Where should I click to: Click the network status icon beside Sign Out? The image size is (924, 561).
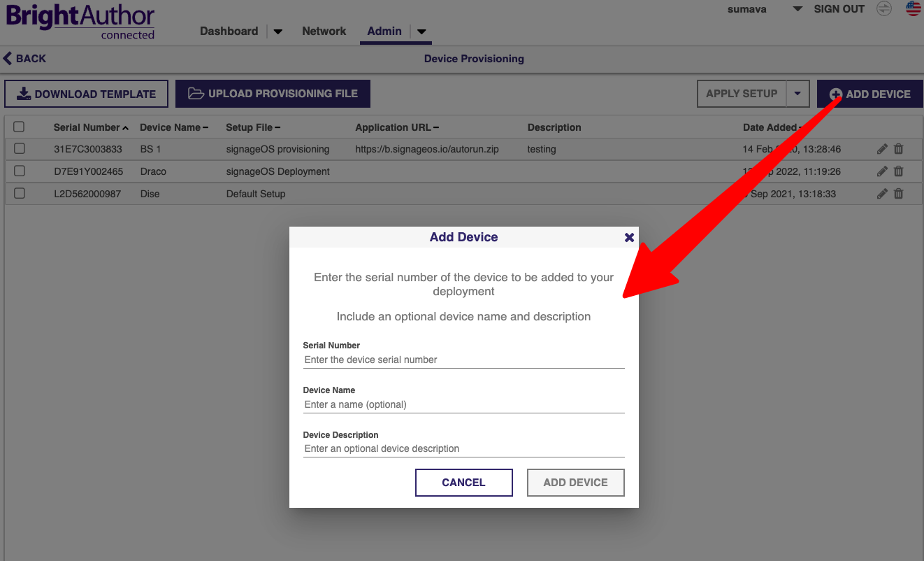(884, 9)
